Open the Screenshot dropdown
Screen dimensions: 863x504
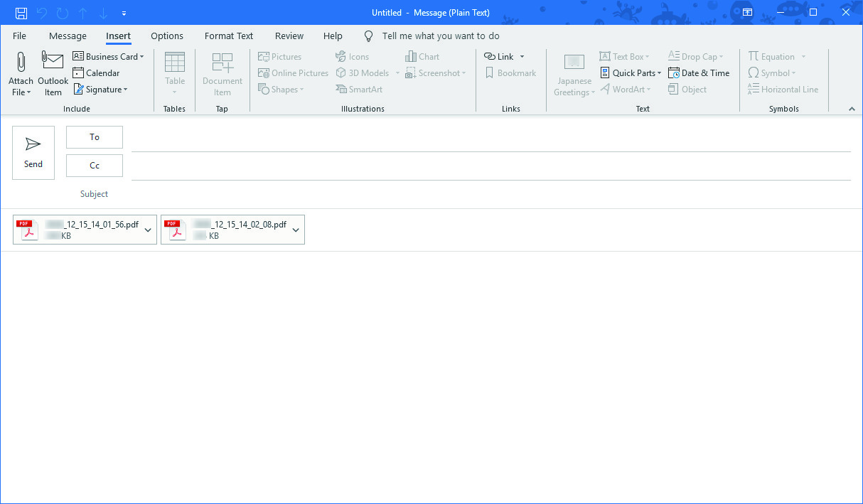tap(436, 73)
